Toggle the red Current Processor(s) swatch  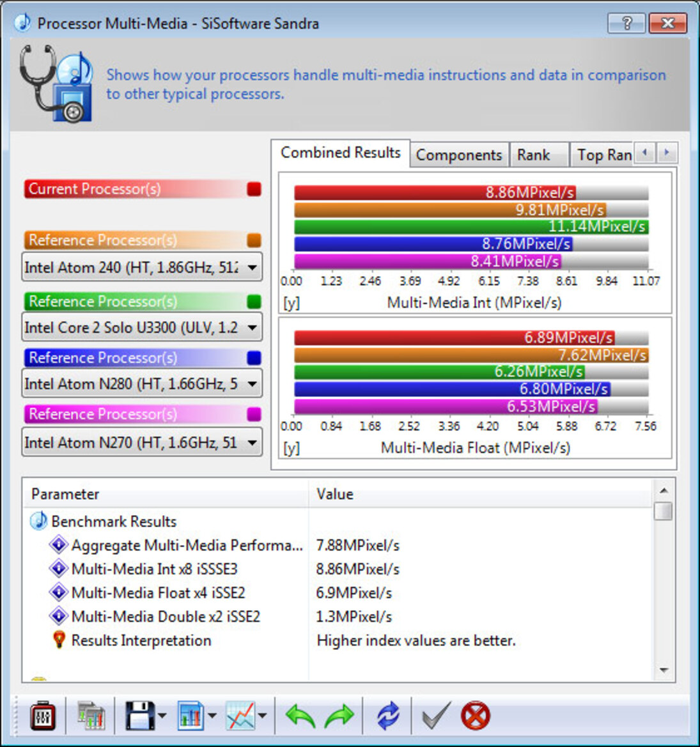click(x=254, y=189)
